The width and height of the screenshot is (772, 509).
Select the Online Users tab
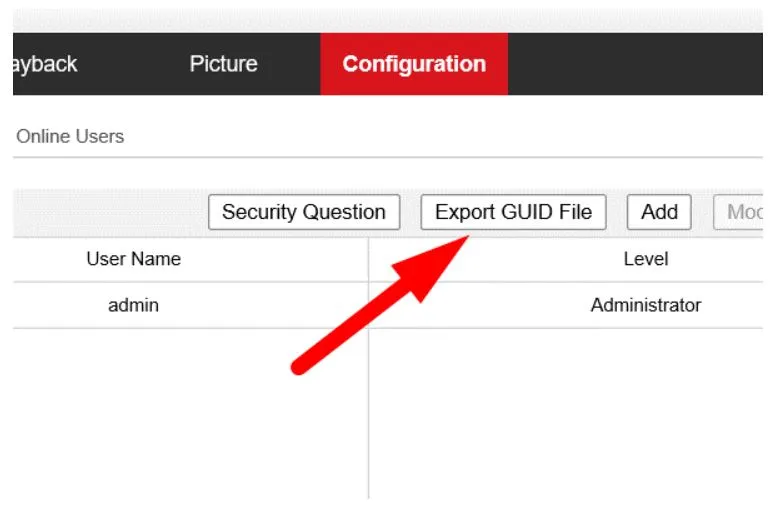point(70,136)
